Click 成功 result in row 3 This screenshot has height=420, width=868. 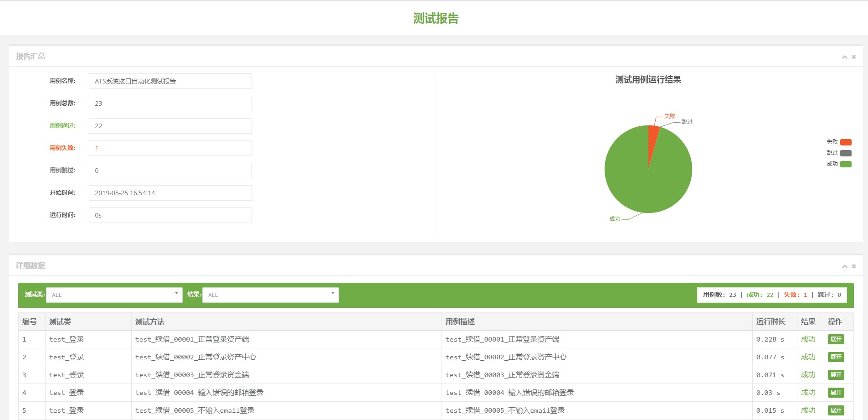coord(808,375)
